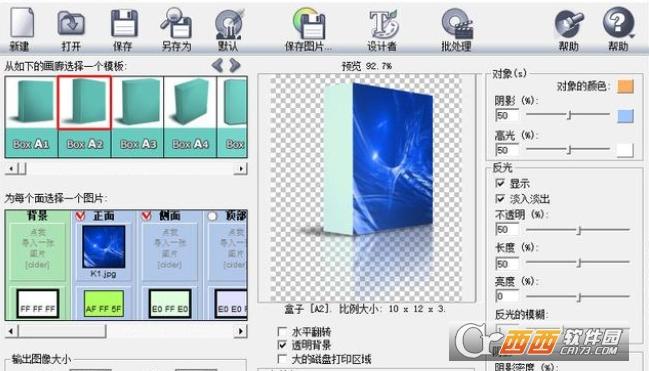The width and height of the screenshot is (649, 371).
Task: Choose 另存为 (Save As) toolbar icon
Action: point(176,24)
